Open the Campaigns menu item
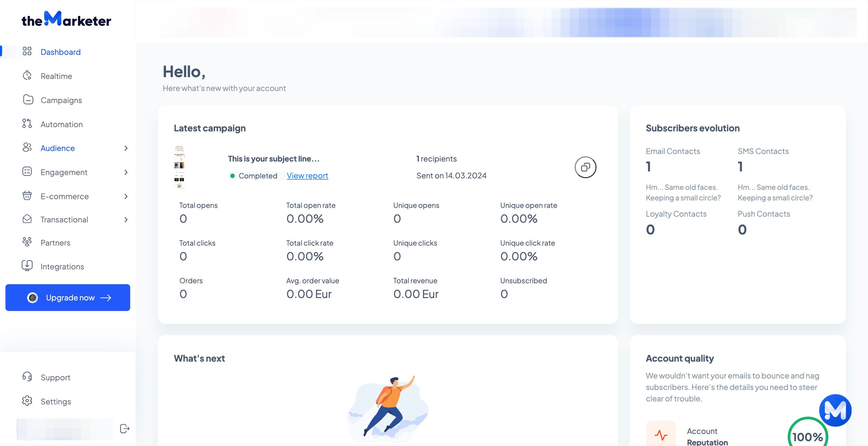 [x=61, y=100]
